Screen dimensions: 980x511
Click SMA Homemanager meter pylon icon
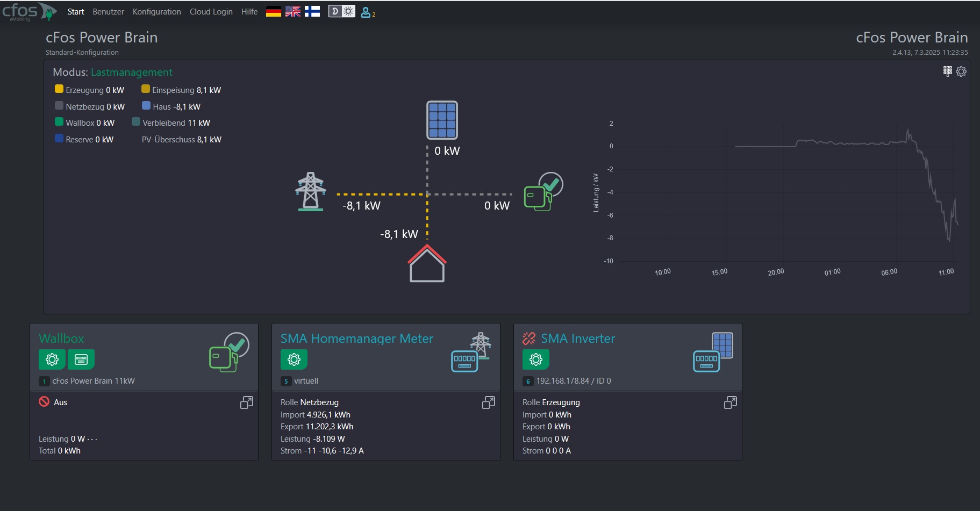click(x=471, y=352)
